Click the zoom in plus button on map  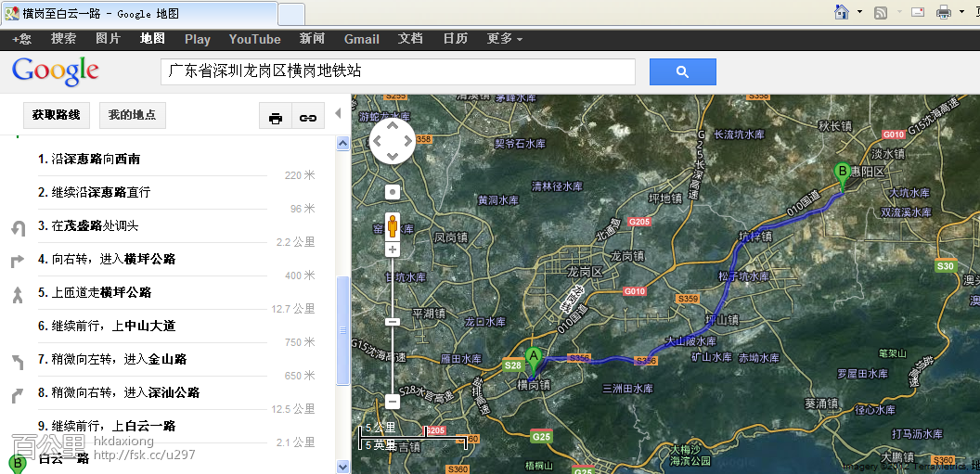393,250
